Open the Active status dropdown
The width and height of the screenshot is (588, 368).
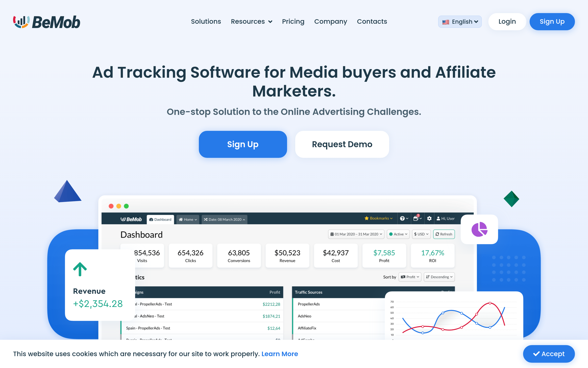click(x=398, y=234)
